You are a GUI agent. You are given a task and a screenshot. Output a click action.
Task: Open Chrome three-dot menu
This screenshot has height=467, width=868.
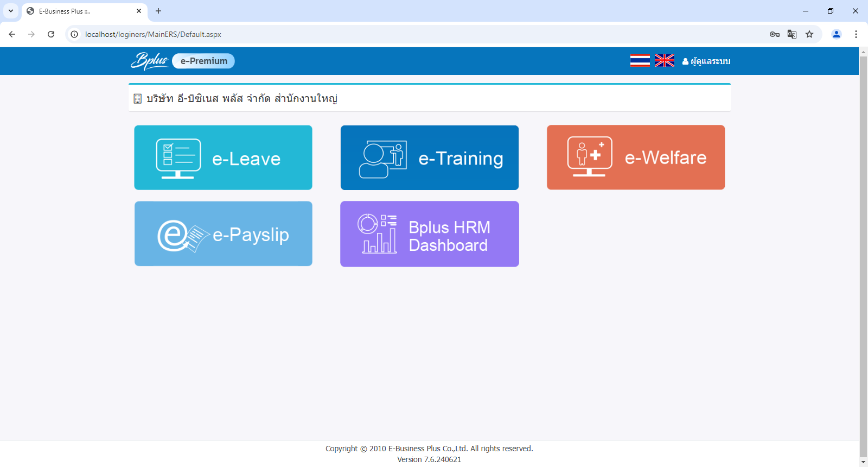pos(856,34)
